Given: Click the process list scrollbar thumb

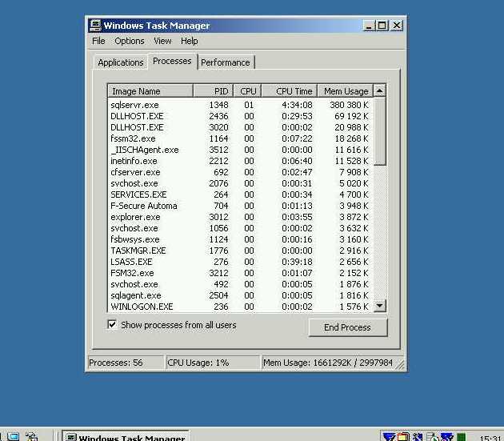Looking at the screenshot, I should coord(380,131).
